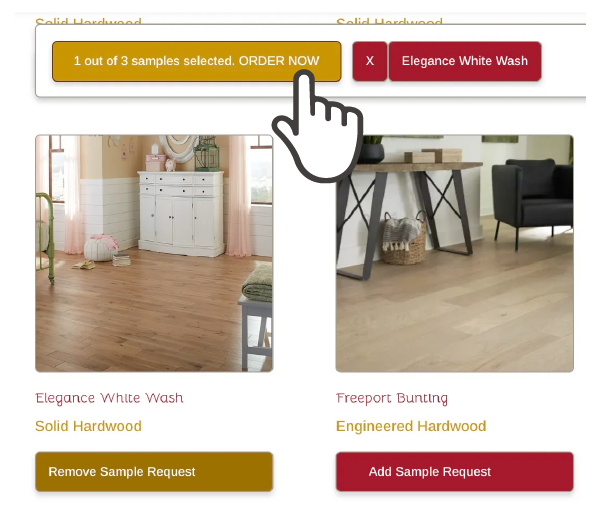The image size is (611, 526).
Task: Click Remove Sample Request for Elegance White Wash
Action: 154,471
